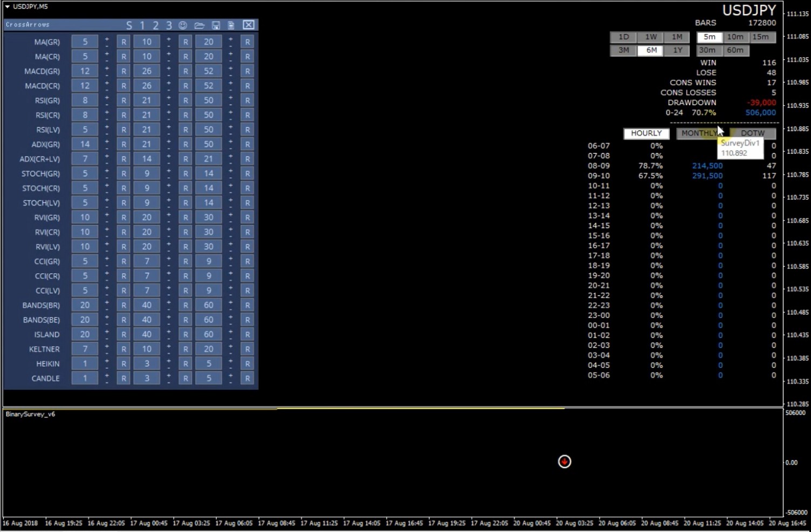
Task: Click RVI(GR) value field 30
Action: coord(209,217)
